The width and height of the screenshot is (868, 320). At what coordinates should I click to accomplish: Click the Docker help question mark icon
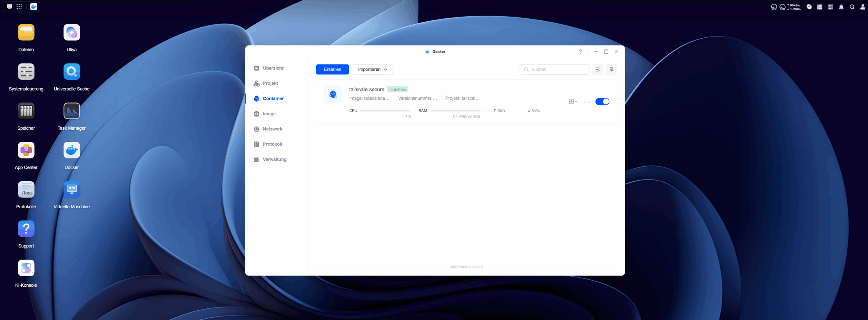point(580,52)
